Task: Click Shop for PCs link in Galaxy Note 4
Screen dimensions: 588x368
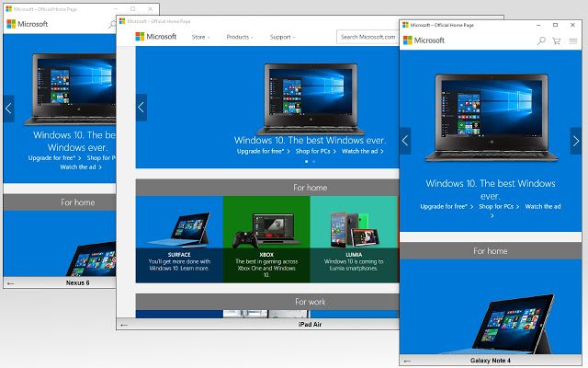Action: click(499, 206)
